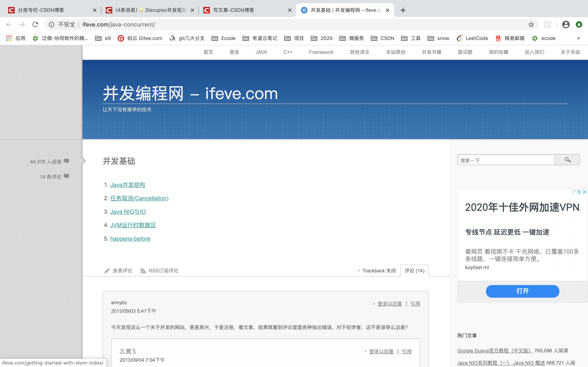Open the 码云 Gitee.com bookmark

click(x=140, y=38)
